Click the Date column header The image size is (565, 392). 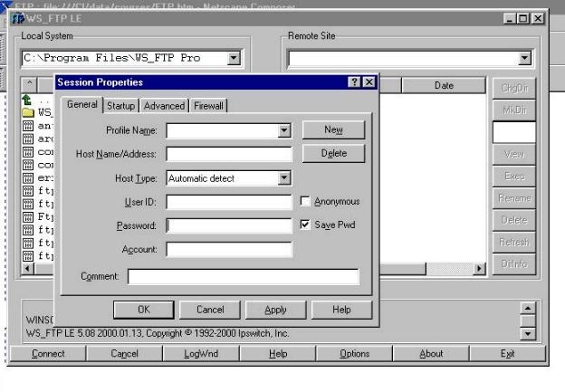[x=444, y=86]
